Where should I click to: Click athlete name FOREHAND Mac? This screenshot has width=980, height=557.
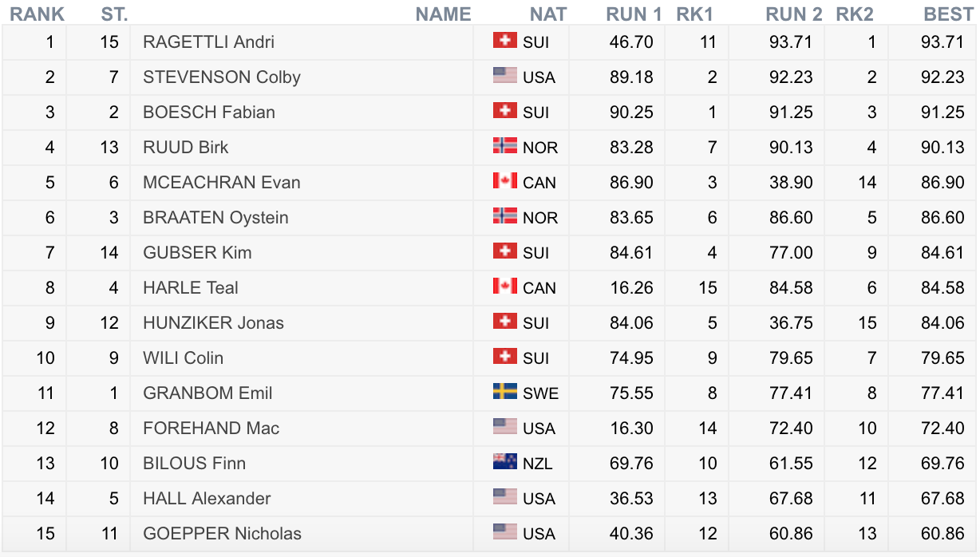pyautogui.click(x=211, y=429)
